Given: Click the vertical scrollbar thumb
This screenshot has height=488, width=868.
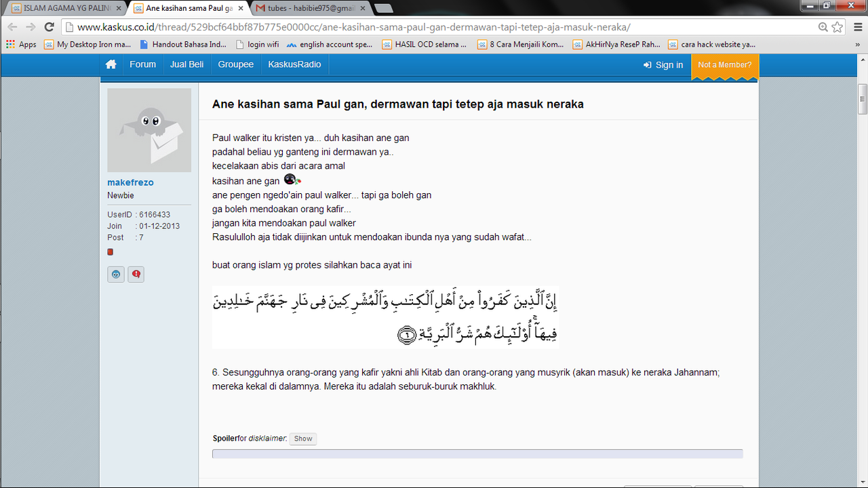Looking at the screenshot, I should pyautogui.click(x=863, y=99).
